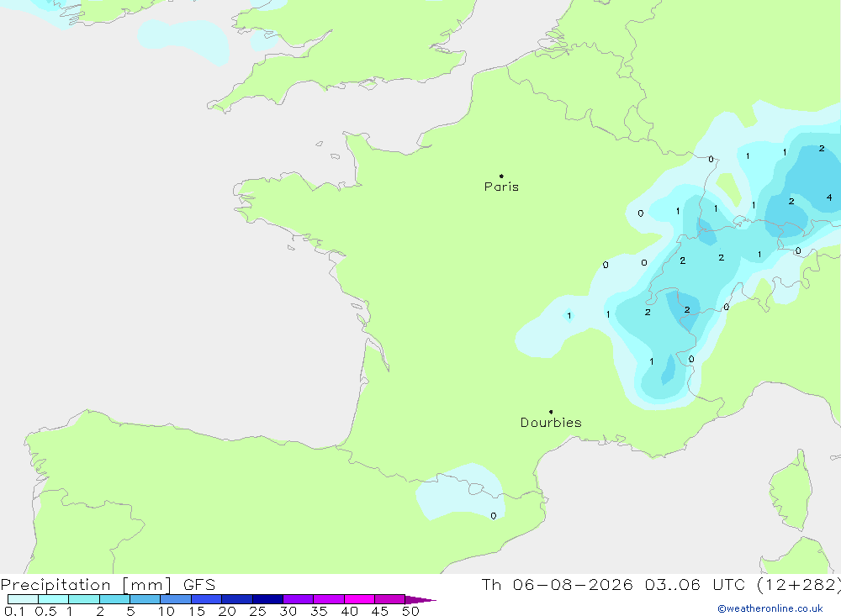
Task: Click the purple arrow tip ending the legend
Action: coord(421,600)
